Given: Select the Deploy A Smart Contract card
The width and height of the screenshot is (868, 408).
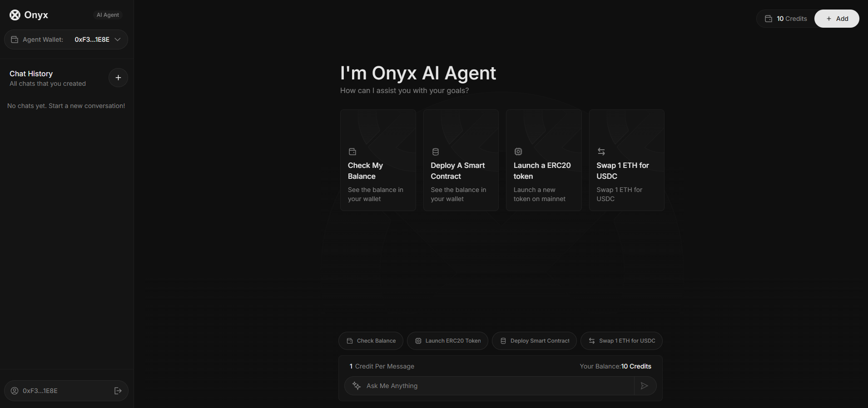Looking at the screenshot, I should 461,160.
